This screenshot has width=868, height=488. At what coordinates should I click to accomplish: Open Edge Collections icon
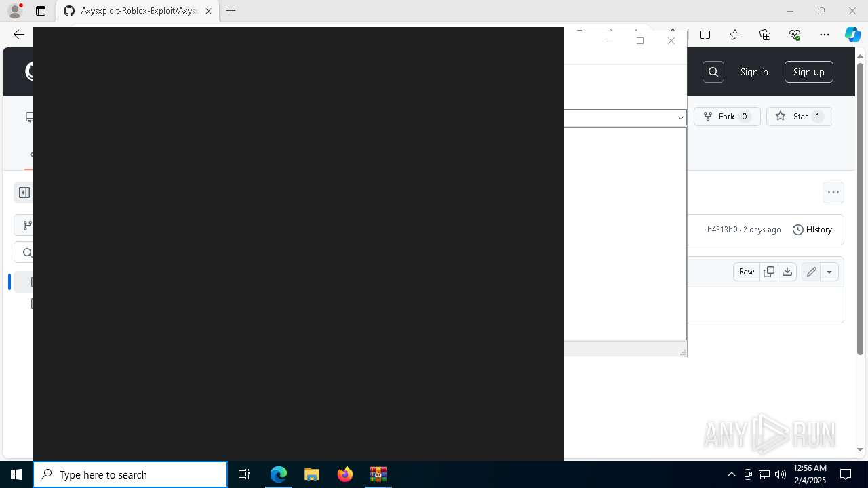[x=765, y=35]
